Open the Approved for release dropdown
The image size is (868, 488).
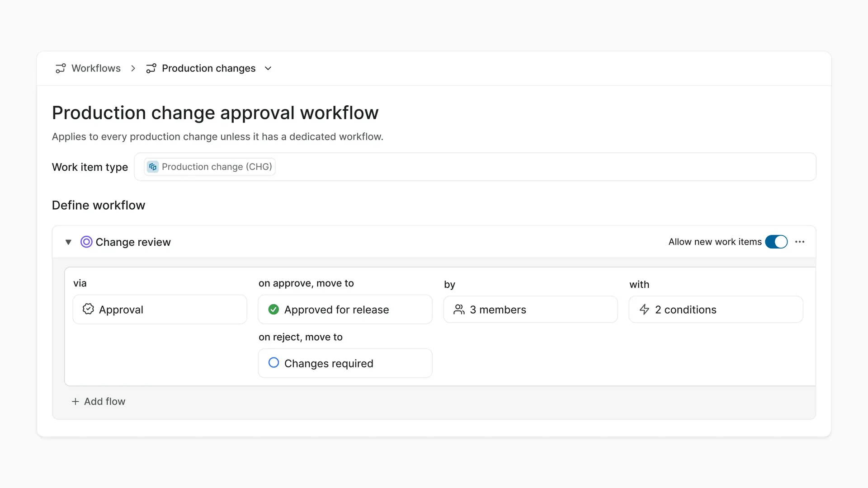(345, 310)
